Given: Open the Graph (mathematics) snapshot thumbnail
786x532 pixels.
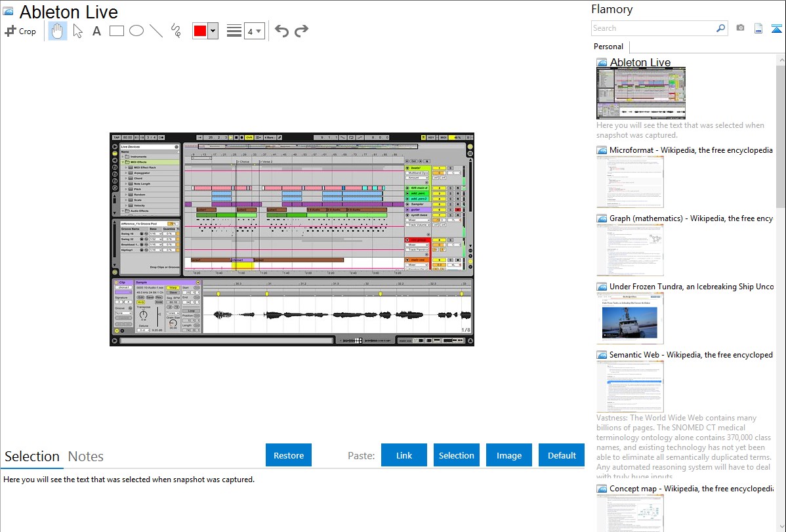Looking at the screenshot, I should pos(630,250).
